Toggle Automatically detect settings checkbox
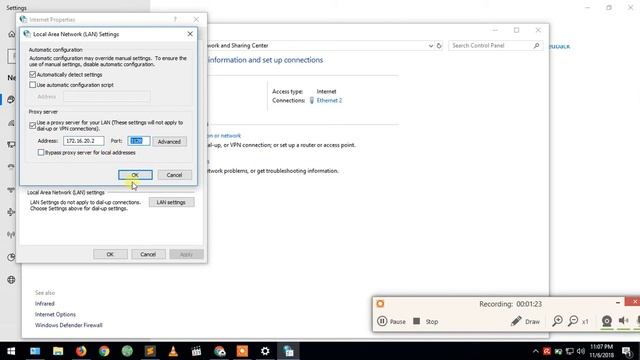The width and height of the screenshot is (640, 360). [33, 75]
